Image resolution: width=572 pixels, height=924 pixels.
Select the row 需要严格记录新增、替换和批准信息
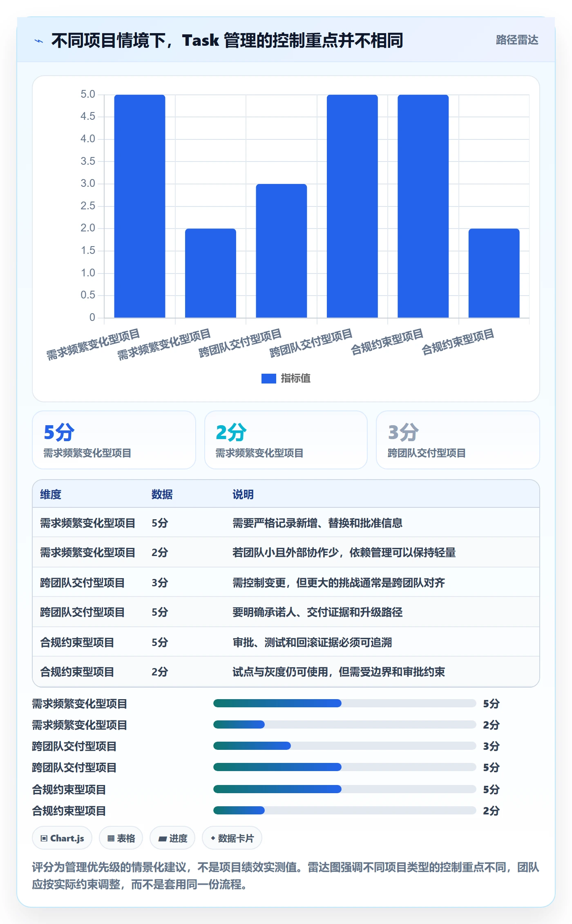286,523
